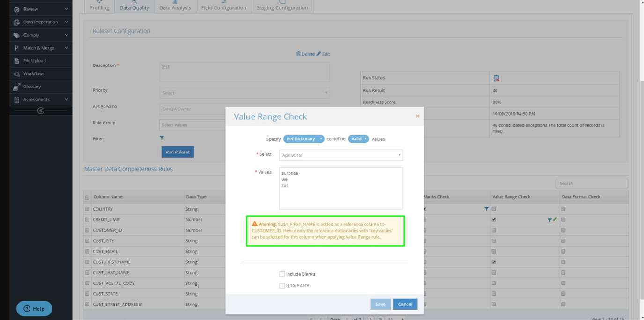Screen dimensions: 644x320
Task: Click the Run Status clipboard icon
Action: click(496, 78)
